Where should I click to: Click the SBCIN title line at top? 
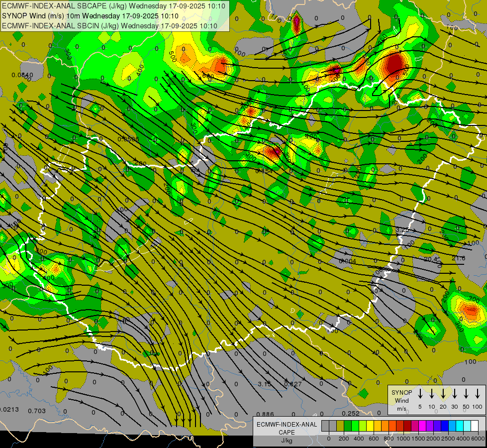click(x=109, y=26)
